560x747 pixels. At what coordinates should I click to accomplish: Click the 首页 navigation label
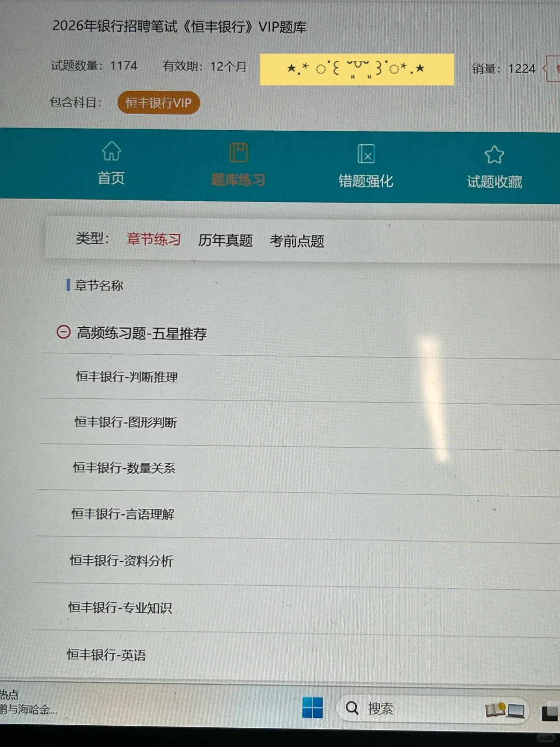[x=111, y=178]
